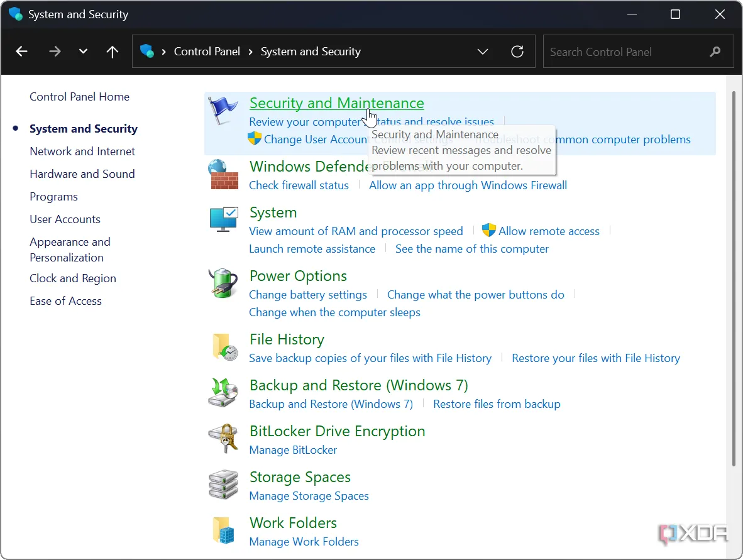This screenshot has width=743, height=560.
Task: Click Restore files from backup link
Action: click(x=497, y=404)
